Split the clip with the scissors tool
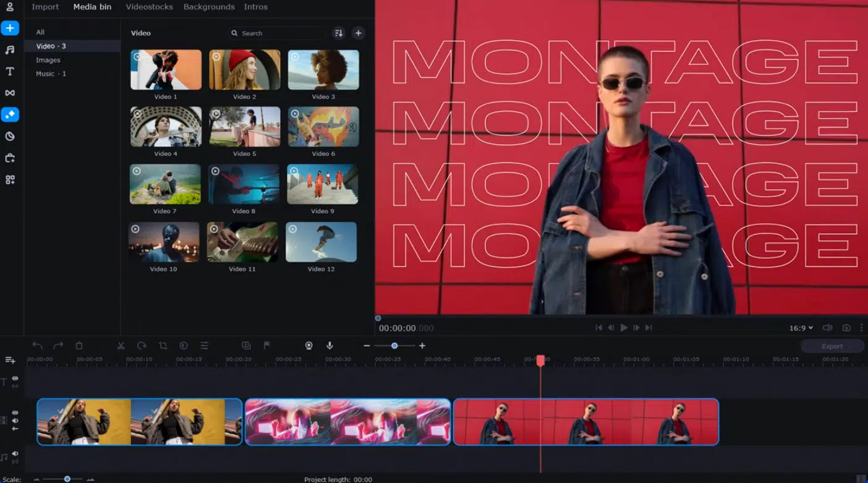The width and height of the screenshot is (868, 483). (121, 346)
